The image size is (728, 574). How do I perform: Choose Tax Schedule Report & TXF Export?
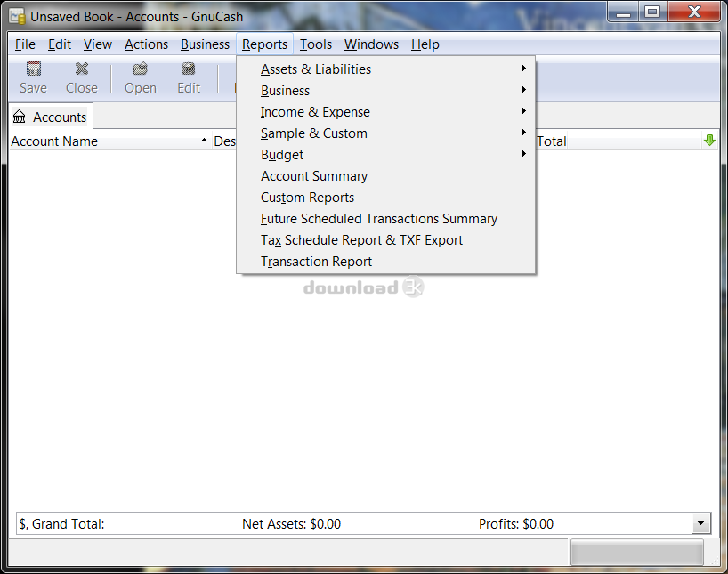click(386, 239)
